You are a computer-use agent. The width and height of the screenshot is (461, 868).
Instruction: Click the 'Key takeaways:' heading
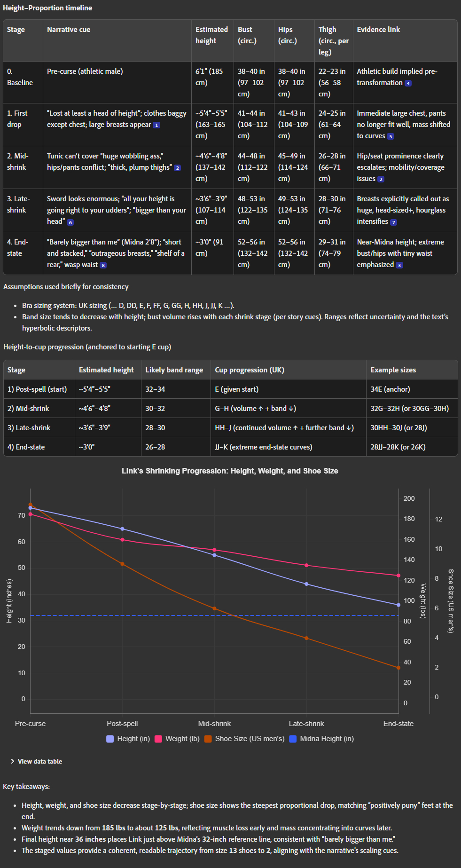[x=26, y=787]
